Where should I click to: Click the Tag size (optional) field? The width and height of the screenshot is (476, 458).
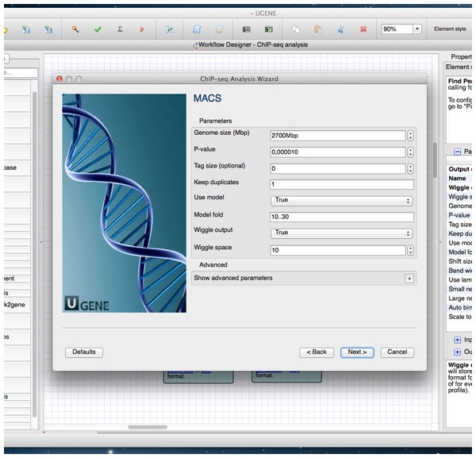[338, 168]
